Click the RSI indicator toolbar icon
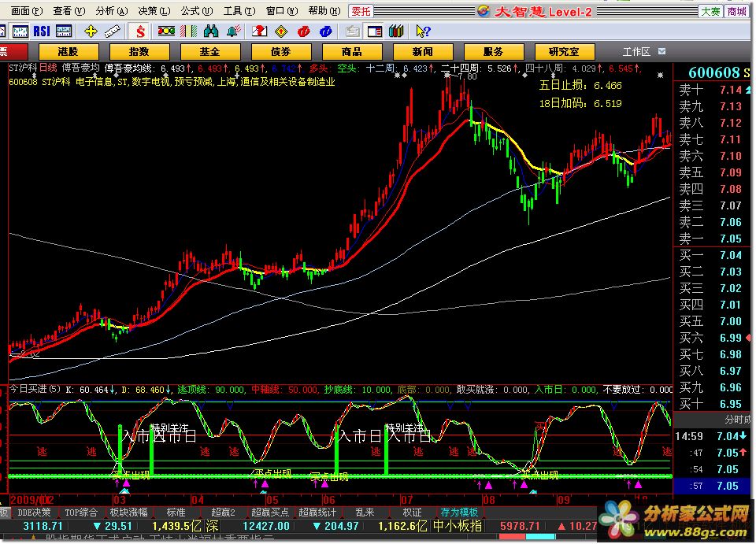756x544 pixels. [42, 31]
